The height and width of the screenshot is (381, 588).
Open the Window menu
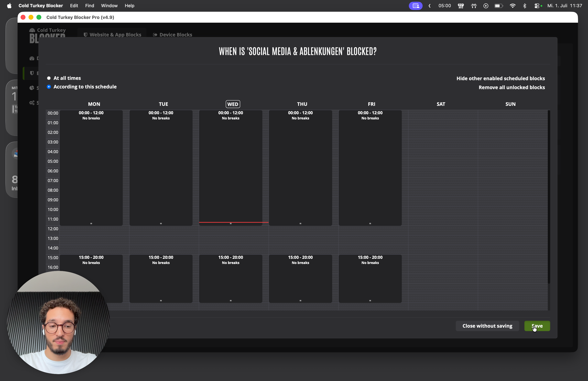[109, 6]
